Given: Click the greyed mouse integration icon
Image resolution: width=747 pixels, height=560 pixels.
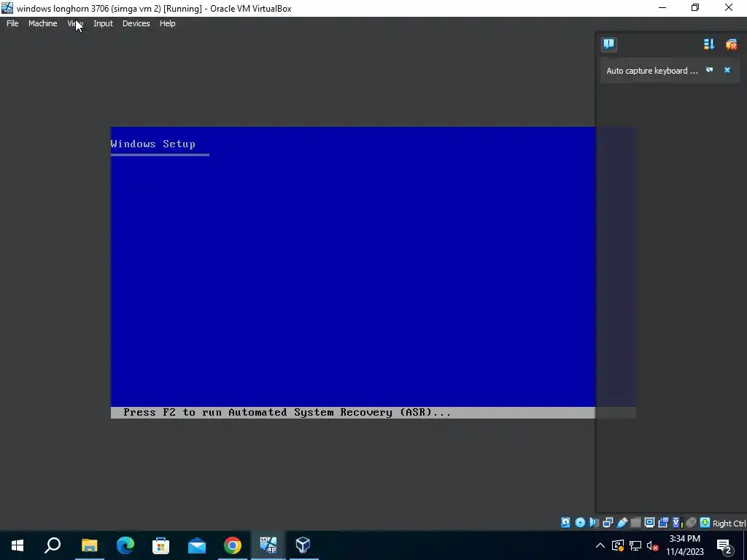Looking at the screenshot, I should click(x=692, y=523).
